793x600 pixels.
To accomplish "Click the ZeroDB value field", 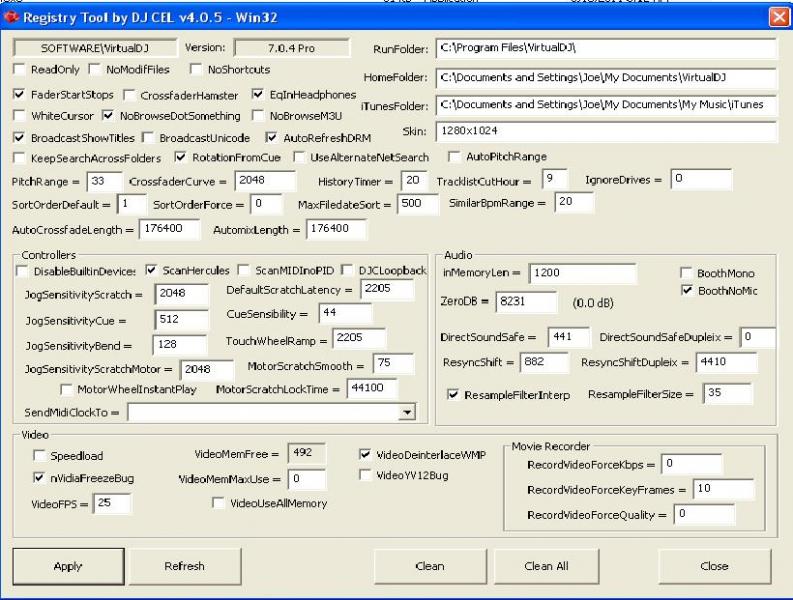I will tap(526, 302).
